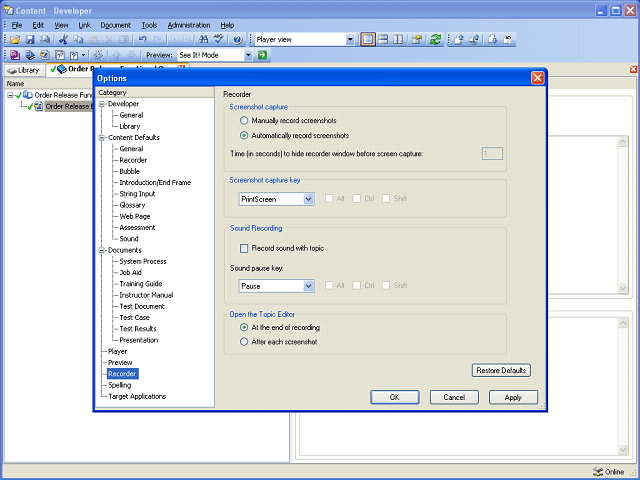Open the Tools menu
The height and width of the screenshot is (480, 640).
tap(149, 25)
